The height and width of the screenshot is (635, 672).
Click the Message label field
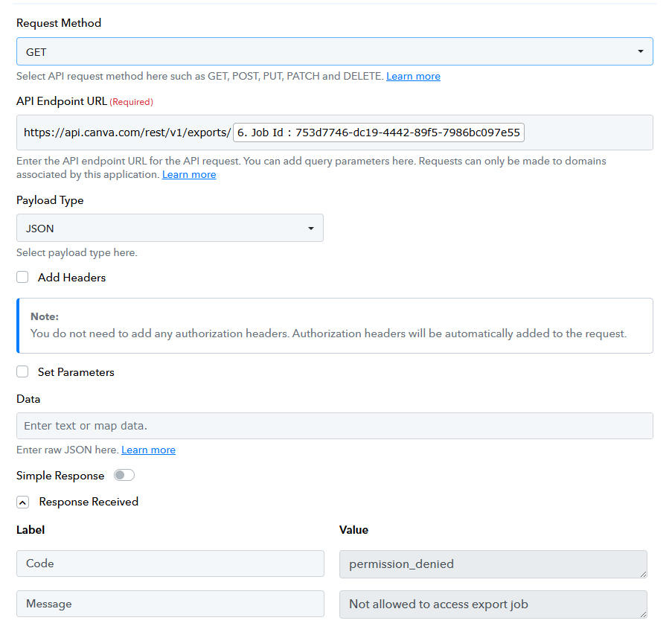coord(170,604)
